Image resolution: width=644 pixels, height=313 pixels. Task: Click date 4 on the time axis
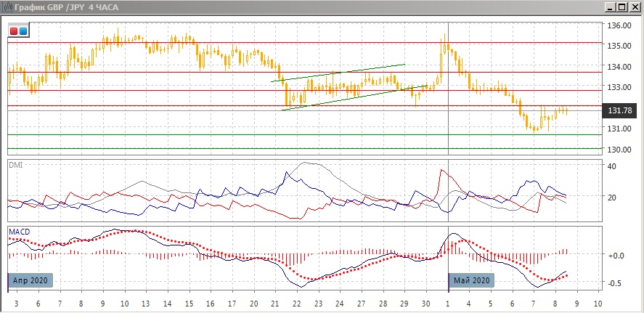click(469, 304)
